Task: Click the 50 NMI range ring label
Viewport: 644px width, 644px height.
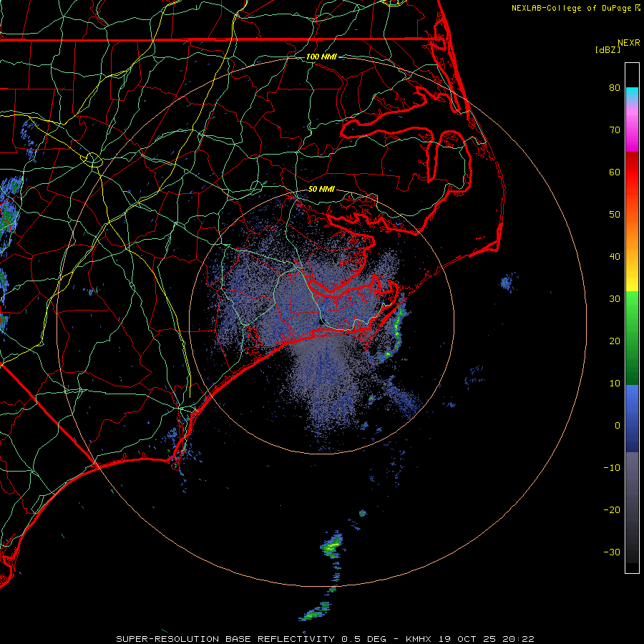Action: tap(321, 189)
